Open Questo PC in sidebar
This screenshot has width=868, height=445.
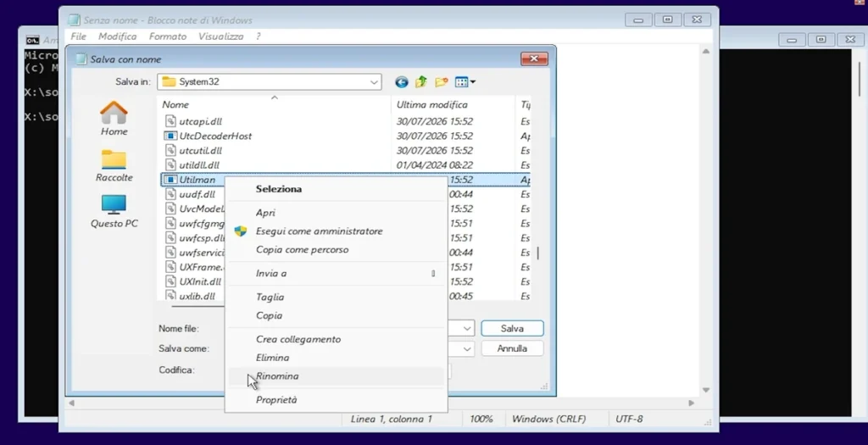(x=114, y=211)
